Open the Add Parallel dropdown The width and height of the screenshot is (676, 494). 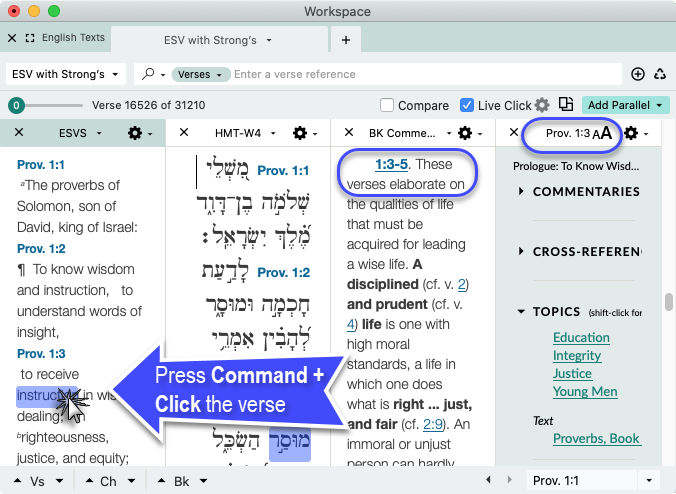pyautogui.click(x=627, y=105)
